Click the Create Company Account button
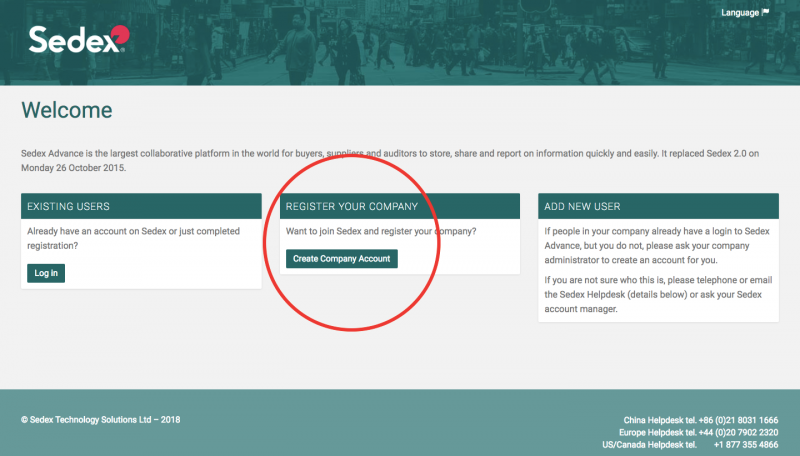Image resolution: width=800 pixels, height=456 pixels. [341, 259]
